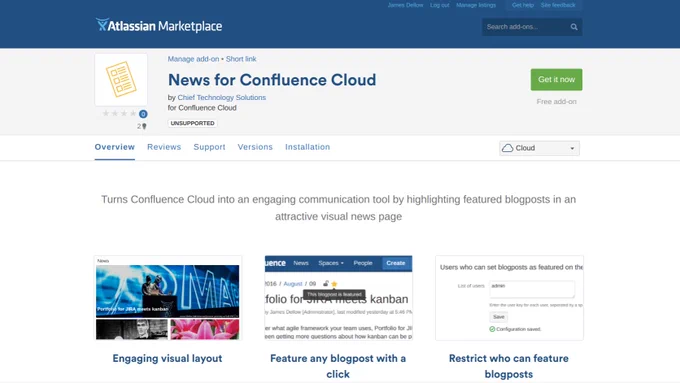Select the Overview tab
The height and width of the screenshot is (383, 680).
(114, 147)
